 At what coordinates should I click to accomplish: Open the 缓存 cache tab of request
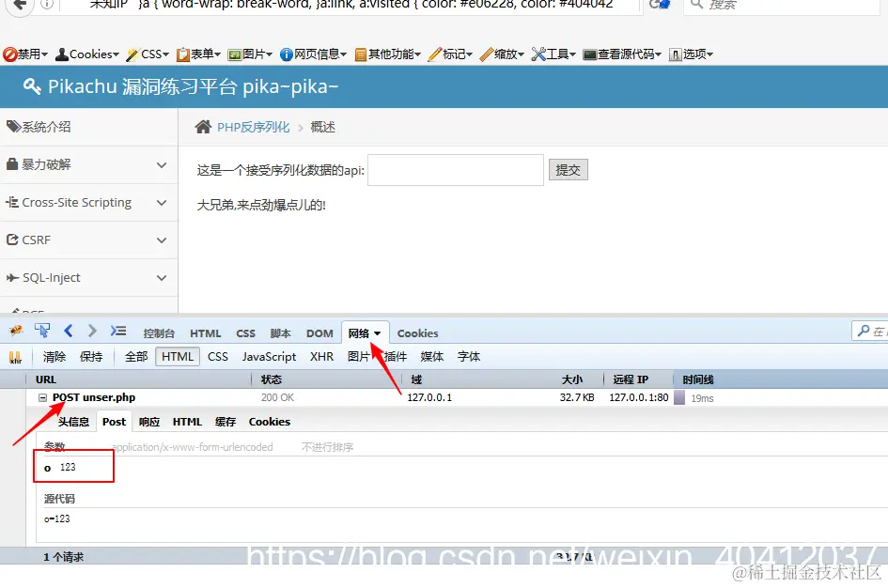226,422
